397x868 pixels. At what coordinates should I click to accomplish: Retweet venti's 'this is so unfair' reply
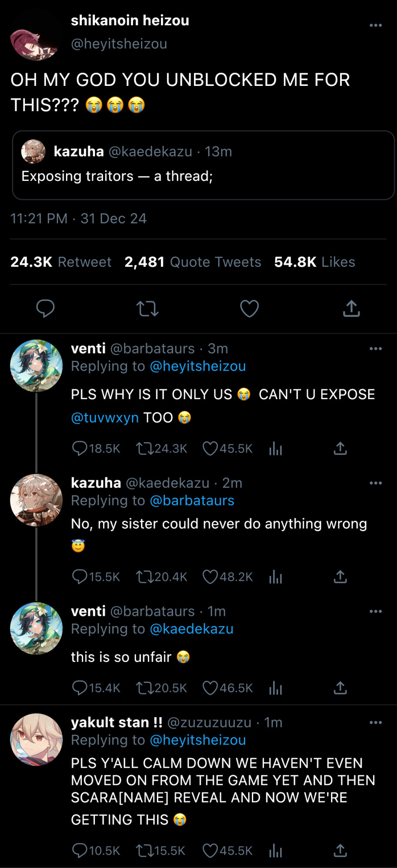point(145,688)
